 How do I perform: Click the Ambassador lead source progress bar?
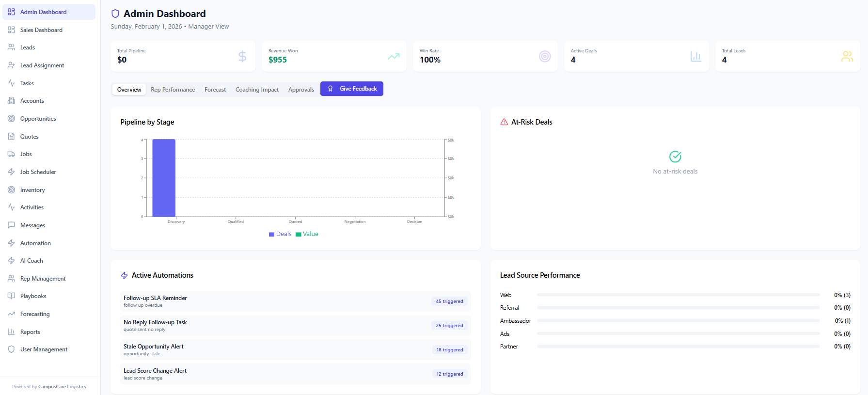(x=678, y=321)
